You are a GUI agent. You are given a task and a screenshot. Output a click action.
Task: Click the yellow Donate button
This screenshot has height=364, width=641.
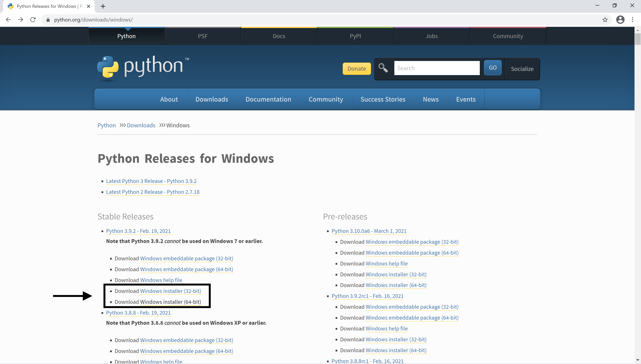[x=357, y=68]
